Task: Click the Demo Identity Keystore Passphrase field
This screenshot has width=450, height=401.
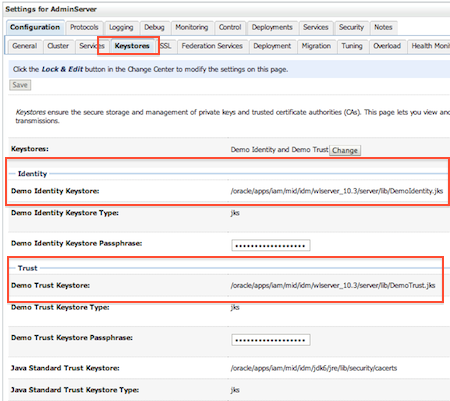Action: pos(271,245)
